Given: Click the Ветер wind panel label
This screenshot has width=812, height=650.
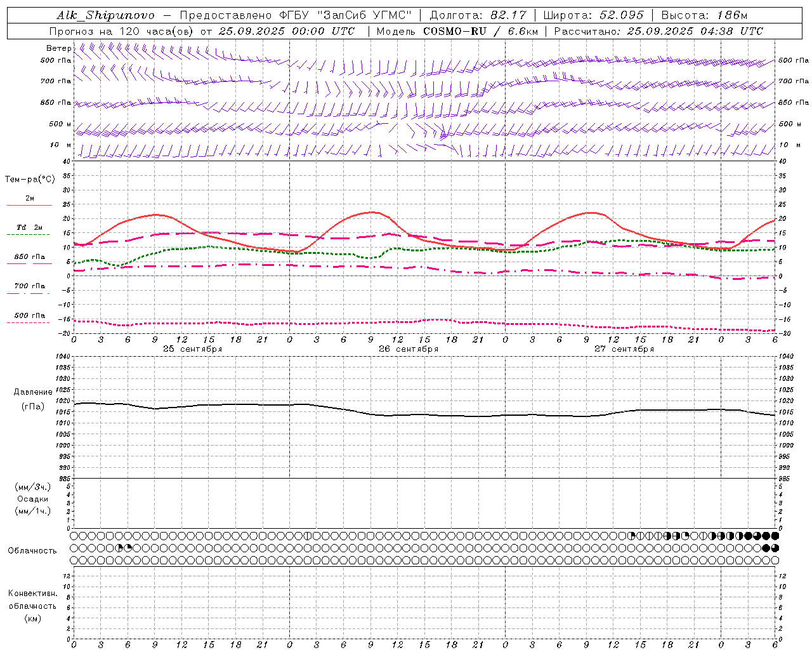Looking at the screenshot, I should 58,48.
